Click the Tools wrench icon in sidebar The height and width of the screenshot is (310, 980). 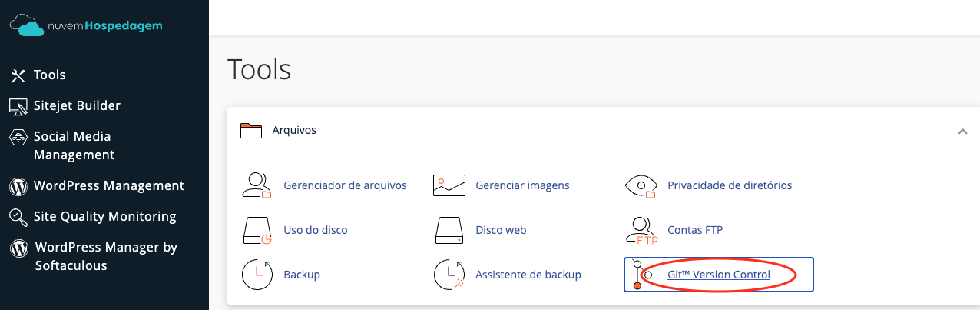(x=18, y=75)
